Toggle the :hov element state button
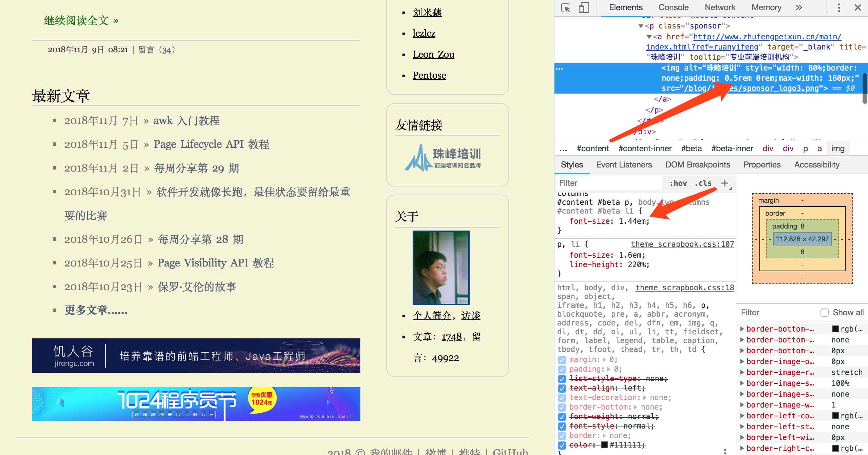Image resolution: width=868 pixels, height=455 pixels. pos(678,183)
